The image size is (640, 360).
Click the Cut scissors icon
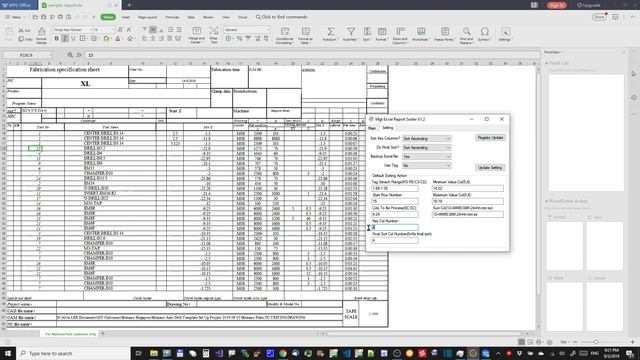pyautogui.click(x=21, y=30)
